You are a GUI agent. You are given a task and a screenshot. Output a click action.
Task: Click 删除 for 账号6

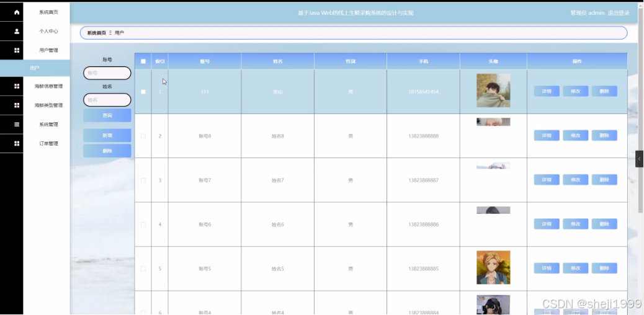[x=604, y=224]
